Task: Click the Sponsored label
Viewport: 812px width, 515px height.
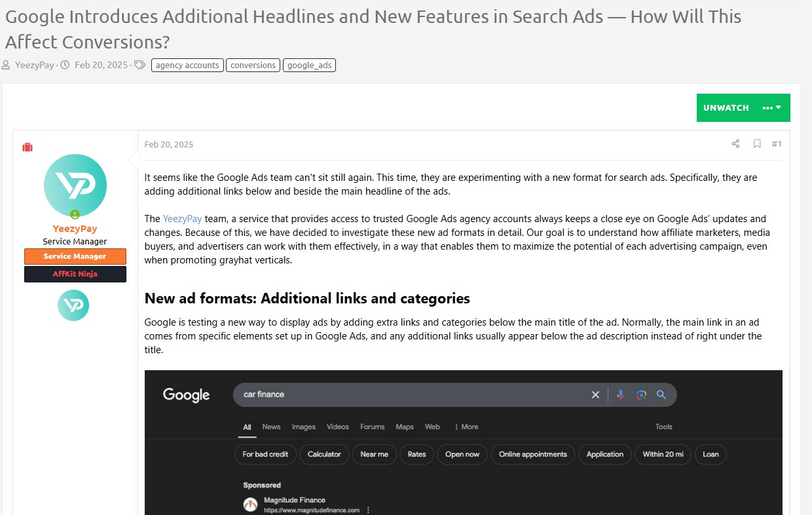Action: coord(262,486)
